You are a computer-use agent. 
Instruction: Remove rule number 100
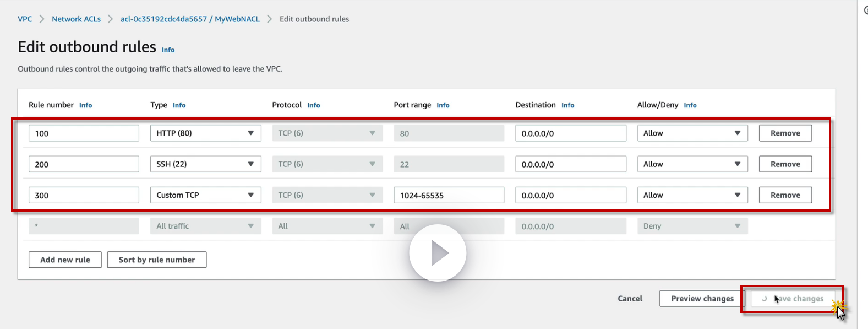pyautogui.click(x=785, y=133)
